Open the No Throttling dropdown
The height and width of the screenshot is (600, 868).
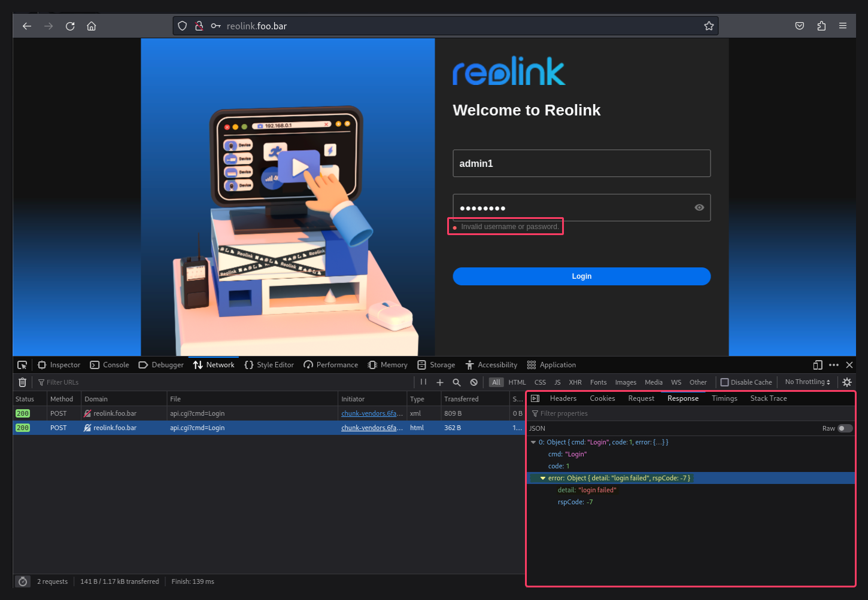808,382
